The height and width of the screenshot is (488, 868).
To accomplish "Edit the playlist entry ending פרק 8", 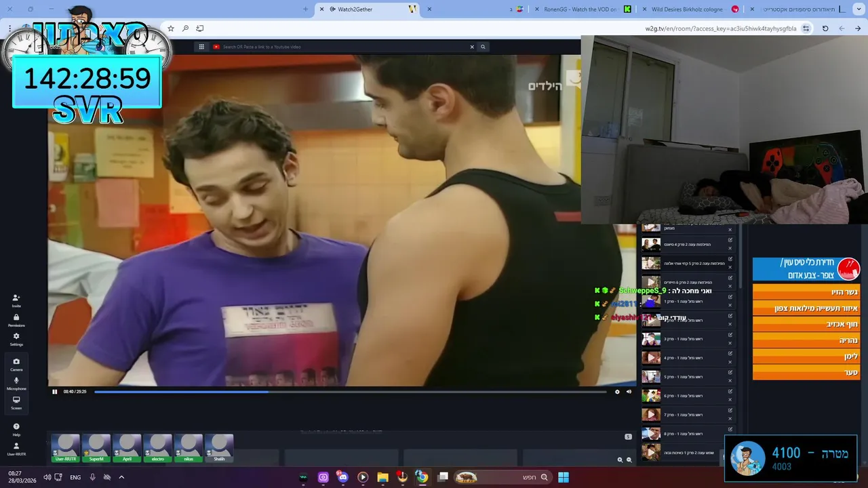I will (730, 429).
